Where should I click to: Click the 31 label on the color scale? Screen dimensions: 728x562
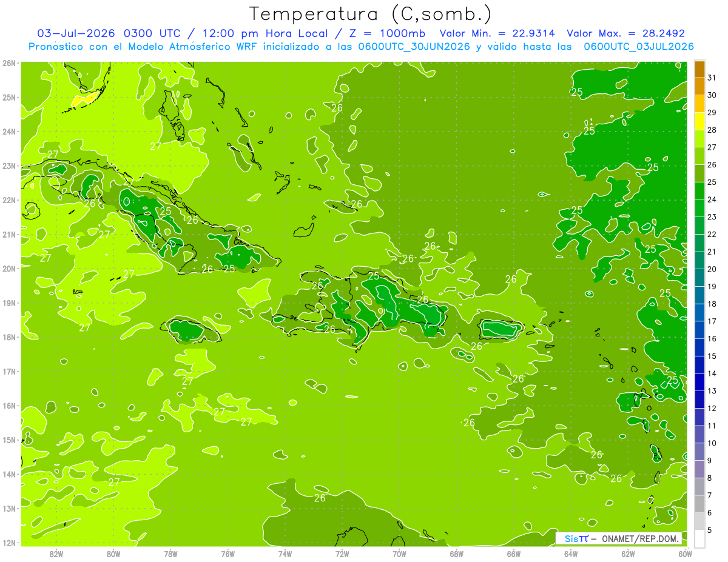tap(712, 78)
